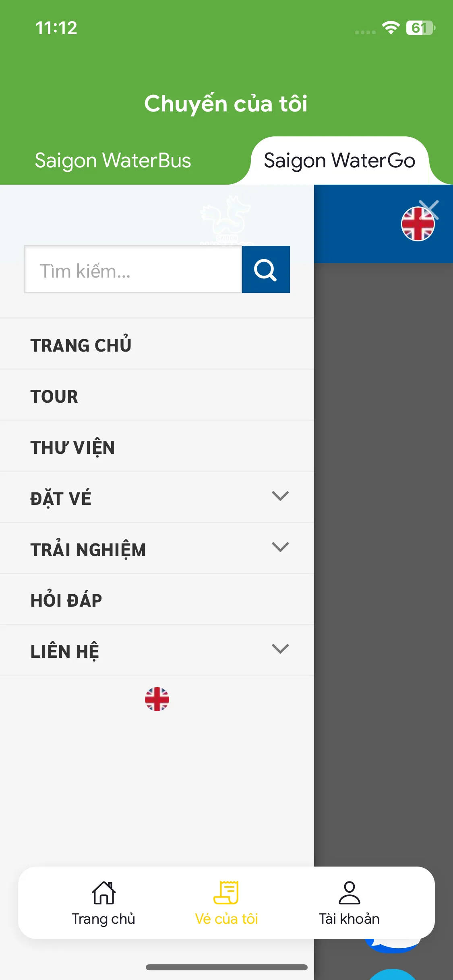Viewport: 453px width, 980px height.
Task: Click the blue search magnifier button
Action: [x=266, y=269]
